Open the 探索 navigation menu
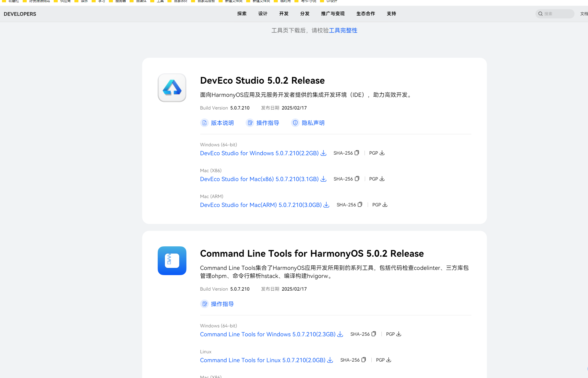588x378 pixels. point(242,14)
